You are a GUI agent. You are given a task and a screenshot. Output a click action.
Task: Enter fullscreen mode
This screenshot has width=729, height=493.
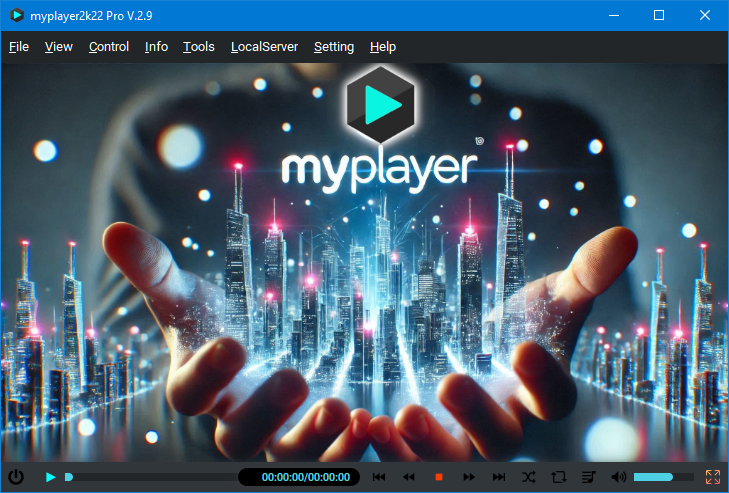coord(713,477)
